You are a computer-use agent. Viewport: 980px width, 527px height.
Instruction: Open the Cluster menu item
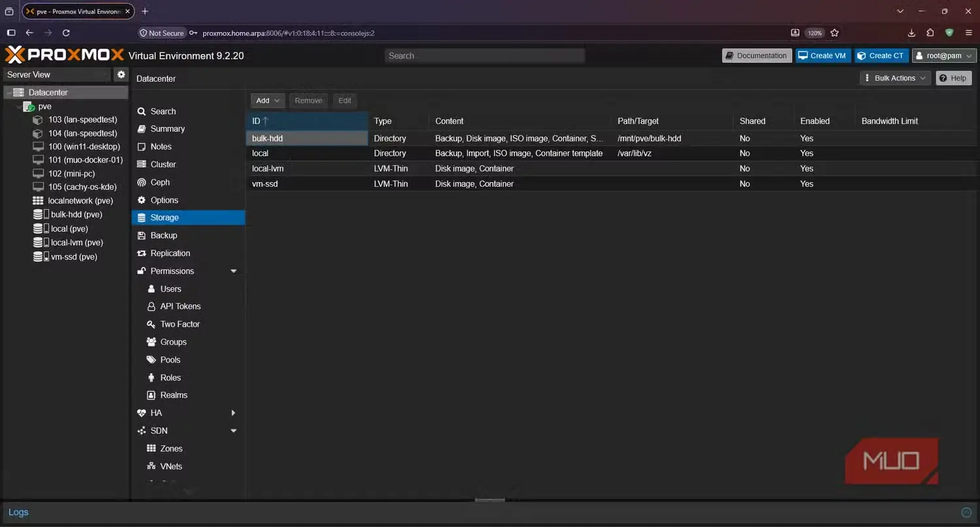[x=188, y=165]
